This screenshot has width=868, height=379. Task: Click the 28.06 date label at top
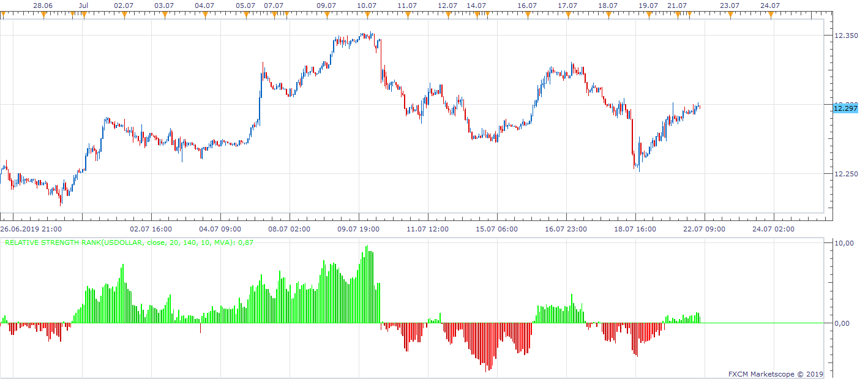(42, 5)
